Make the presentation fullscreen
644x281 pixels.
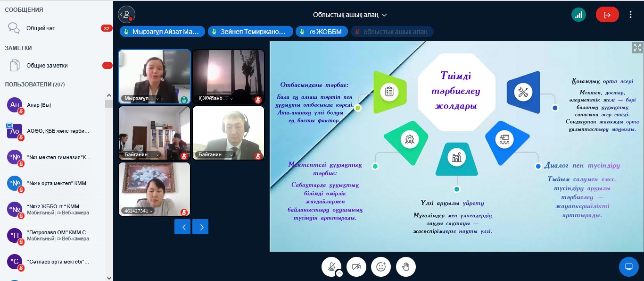(637, 47)
